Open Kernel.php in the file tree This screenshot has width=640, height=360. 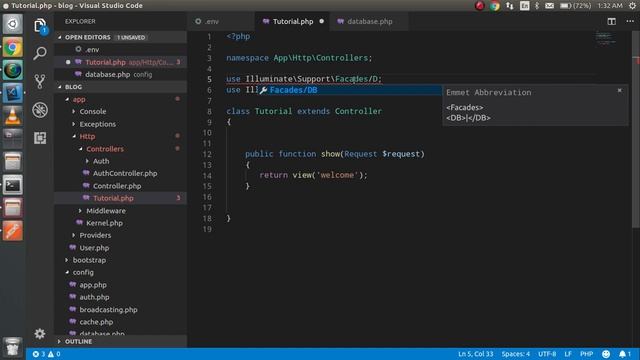pos(121,223)
